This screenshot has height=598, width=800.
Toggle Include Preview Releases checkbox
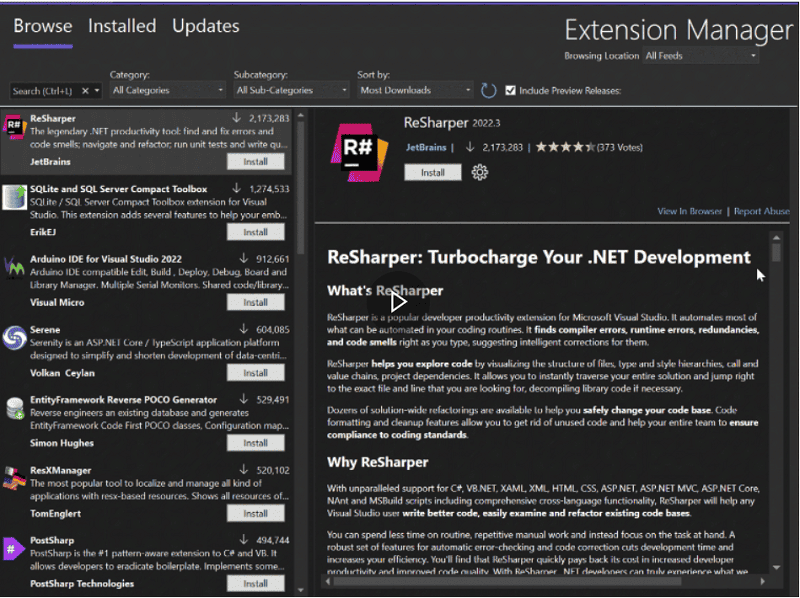click(x=510, y=90)
